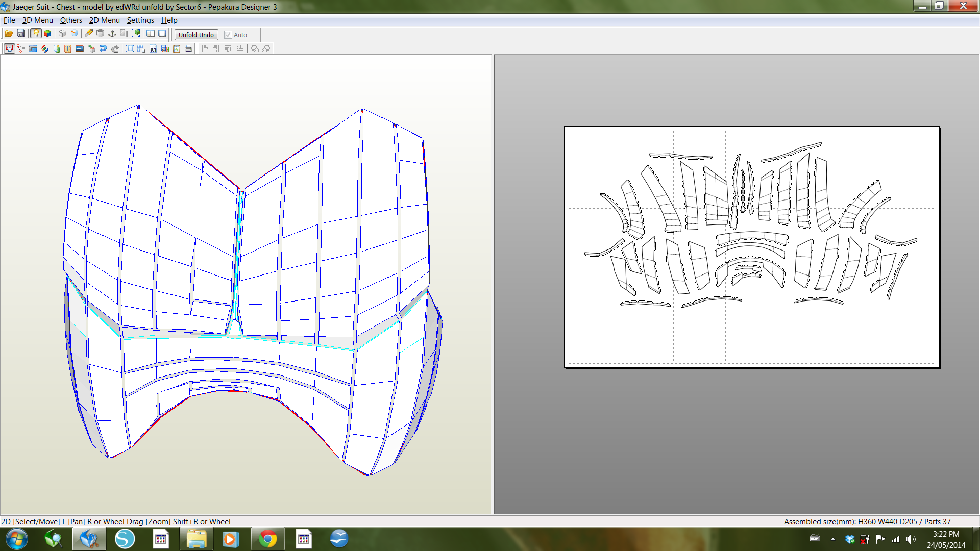Click the blue bracket select-all parts icon
This screenshot has width=980, height=551.
[130, 48]
